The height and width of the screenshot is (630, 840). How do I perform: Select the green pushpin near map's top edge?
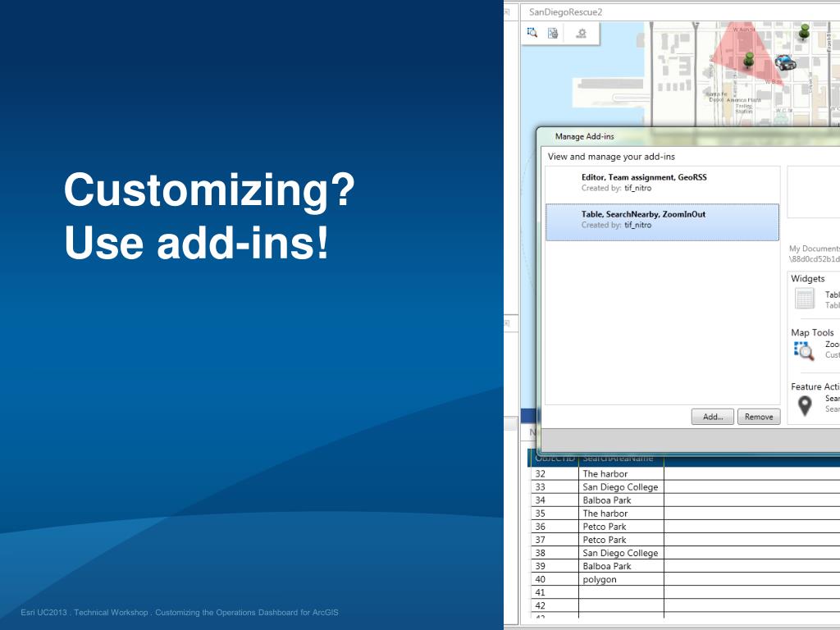[x=804, y=32]
